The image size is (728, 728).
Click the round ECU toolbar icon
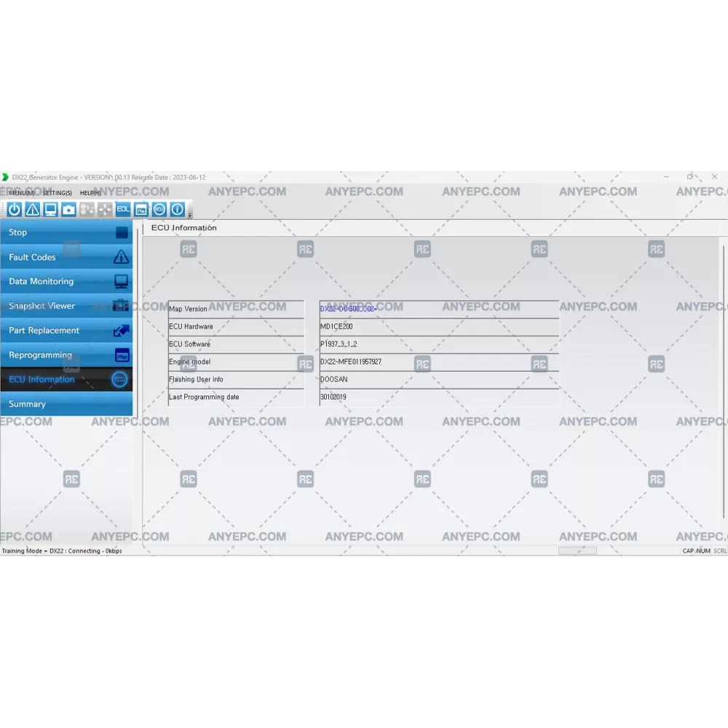click(159, 210)
